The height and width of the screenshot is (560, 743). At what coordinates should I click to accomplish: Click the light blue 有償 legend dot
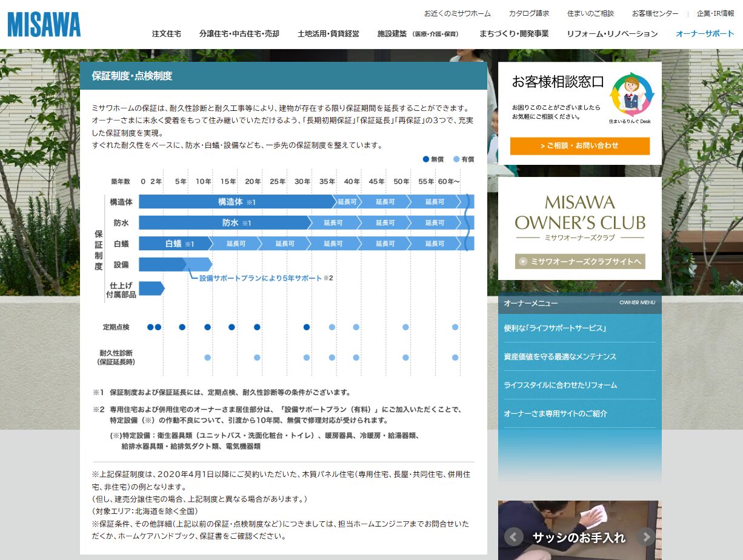(x=456, y=159)
